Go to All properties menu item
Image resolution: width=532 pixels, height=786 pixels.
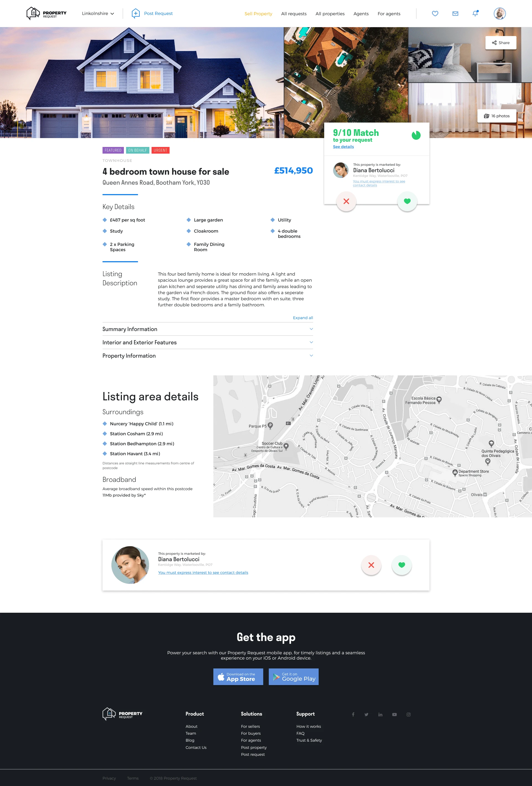coord(330,14)
